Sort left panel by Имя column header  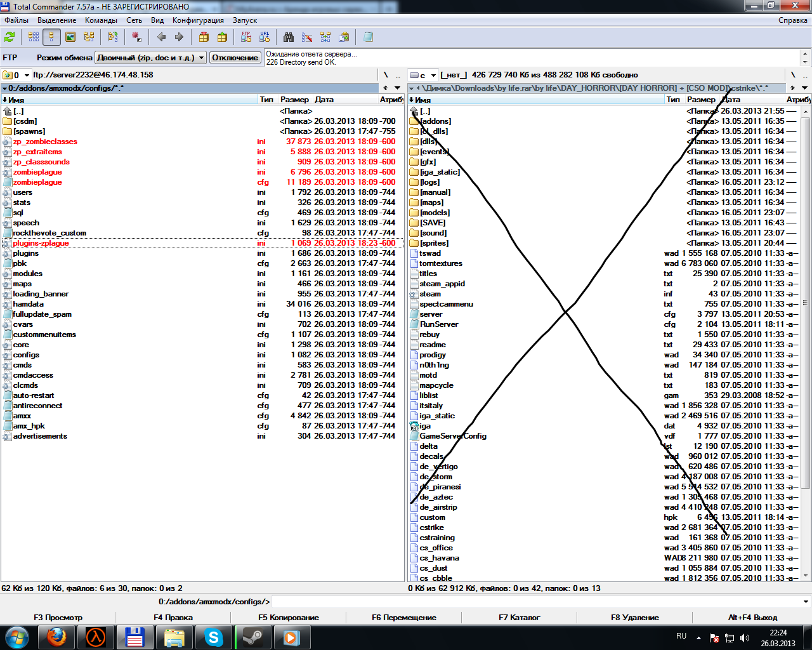click(129, 100)
